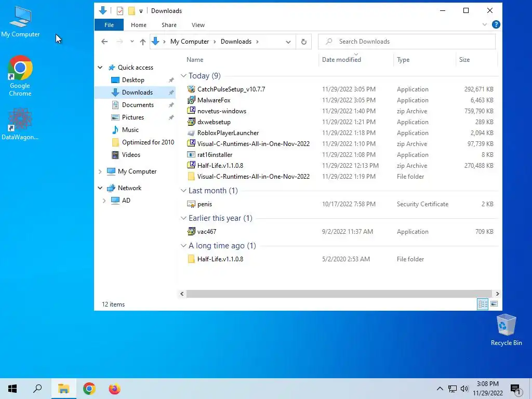Show hidden tray icons
The height and width of the screenshot is (399, 532).
coord(440,389)
